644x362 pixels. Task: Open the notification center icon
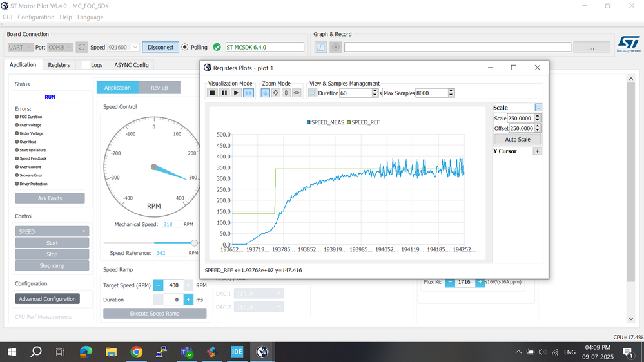pos(628,352)
